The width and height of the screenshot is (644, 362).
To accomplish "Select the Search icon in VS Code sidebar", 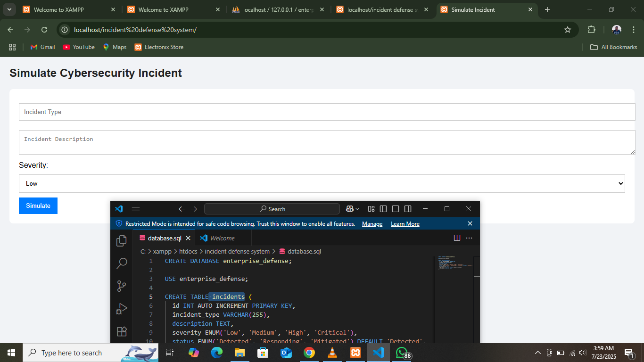I will pyautogui.click(x=121, y=263).
